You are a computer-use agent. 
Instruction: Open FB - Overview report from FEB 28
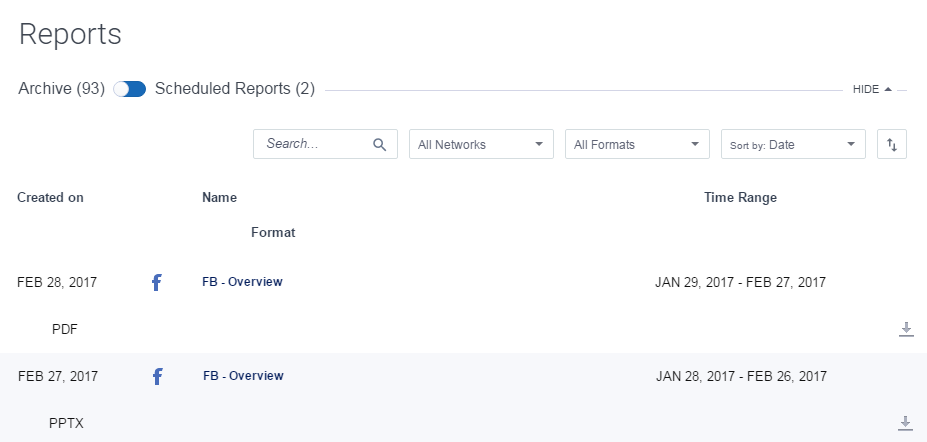(x=242, y=282)
